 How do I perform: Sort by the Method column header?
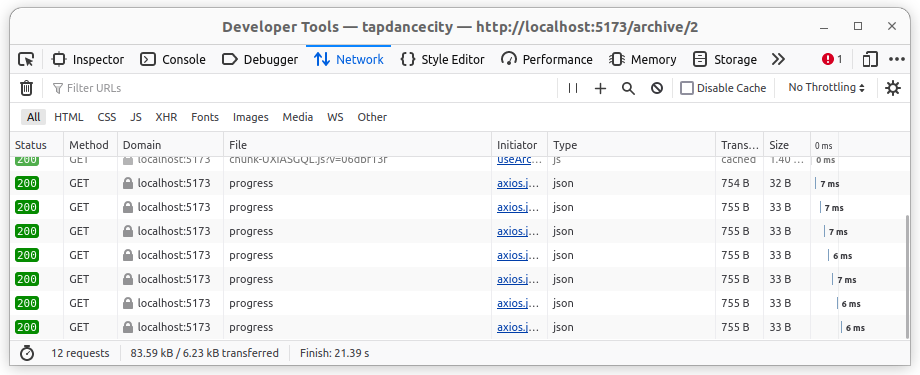point(90,145)
